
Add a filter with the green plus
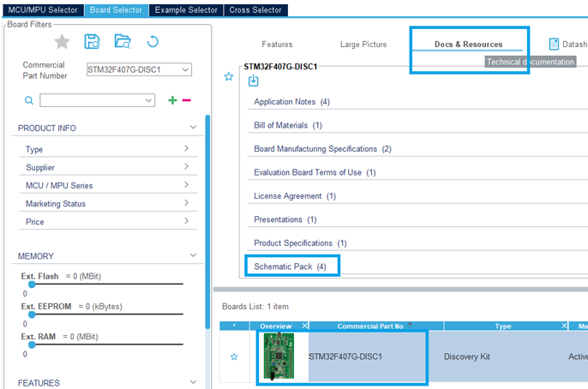172,100
